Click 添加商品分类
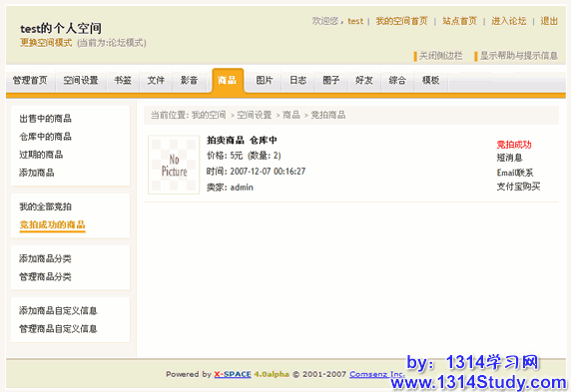The height and width of the screenshot is (392, 571). [x=46, y=258]
